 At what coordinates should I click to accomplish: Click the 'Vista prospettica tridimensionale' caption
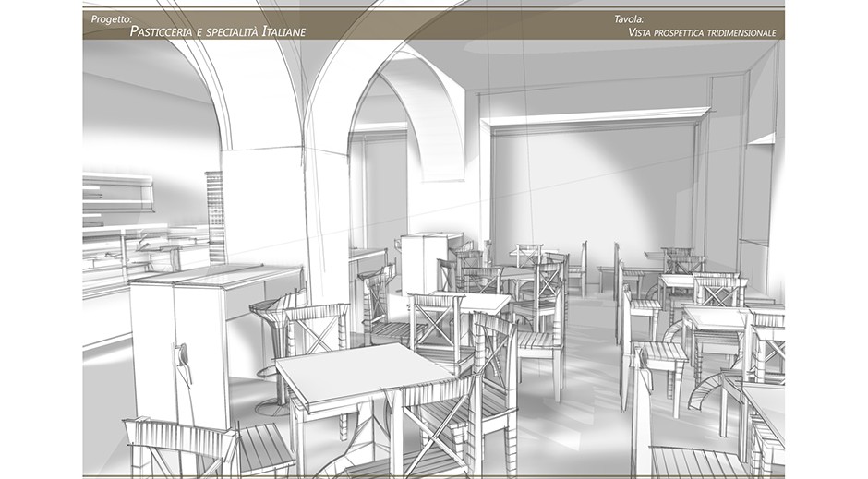click(x=701, y=32)
